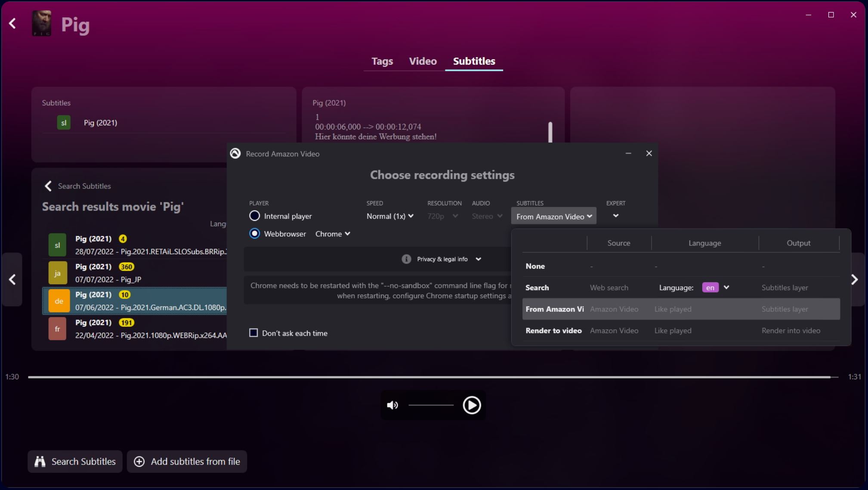Click the Record Amazon Video app icon
The image size is (868, 490).
click(235, 154)
